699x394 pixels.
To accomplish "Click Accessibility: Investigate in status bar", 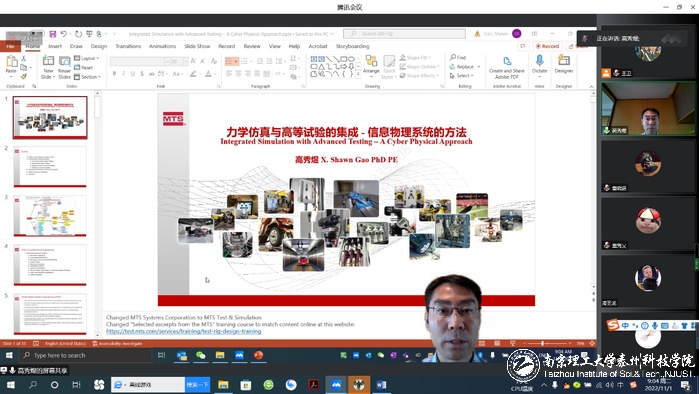I will pyautogui.click(x=117, y=344).
